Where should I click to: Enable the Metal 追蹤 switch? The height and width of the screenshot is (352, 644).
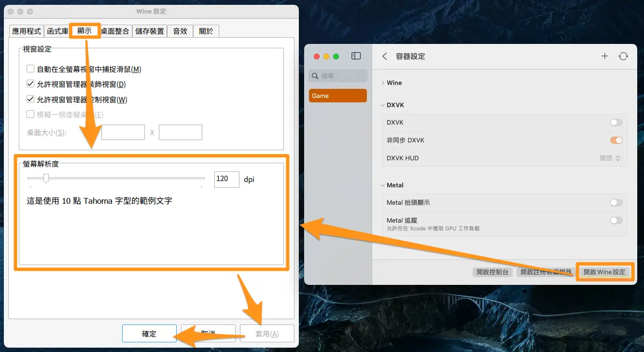click(616, 221)
